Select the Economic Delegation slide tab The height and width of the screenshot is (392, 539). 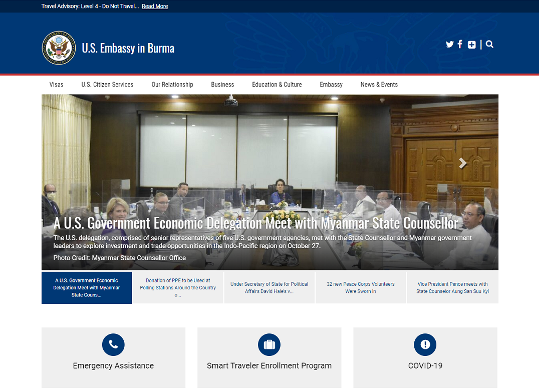[x=87, y=287]
